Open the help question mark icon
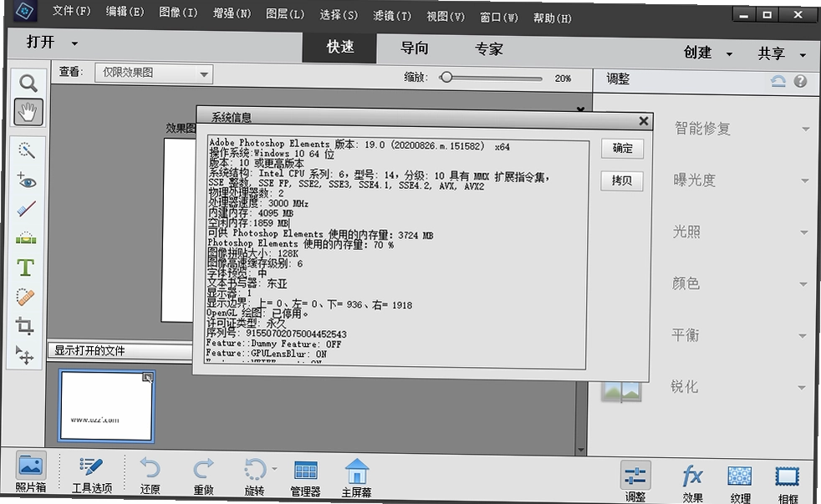Viewport: 821px width, 504px height. 800,81
